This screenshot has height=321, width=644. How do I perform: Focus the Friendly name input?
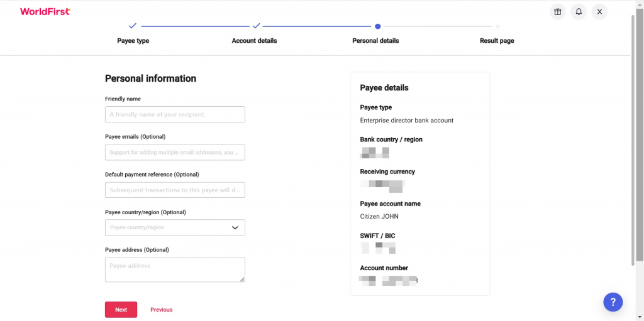pyautogui.click(x=175, y=114)
